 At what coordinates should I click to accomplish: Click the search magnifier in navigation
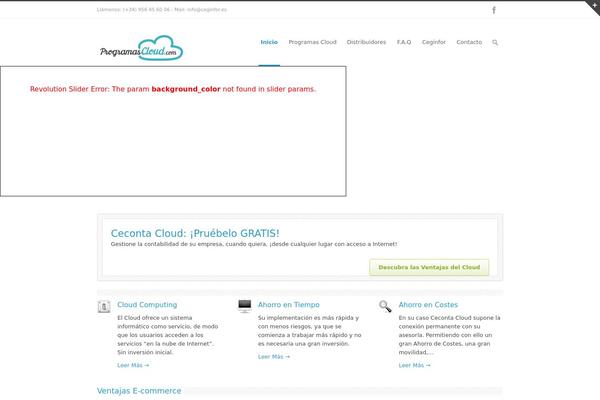[495, 42]
